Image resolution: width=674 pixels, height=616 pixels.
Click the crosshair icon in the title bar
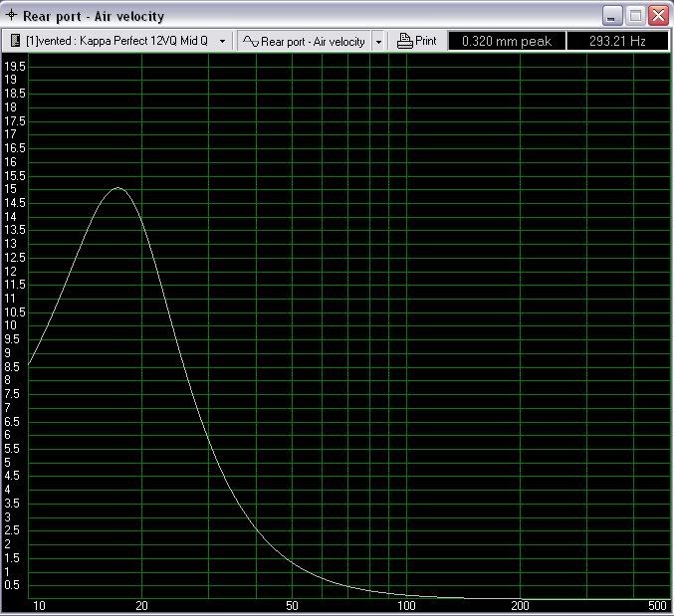[11, 15]
